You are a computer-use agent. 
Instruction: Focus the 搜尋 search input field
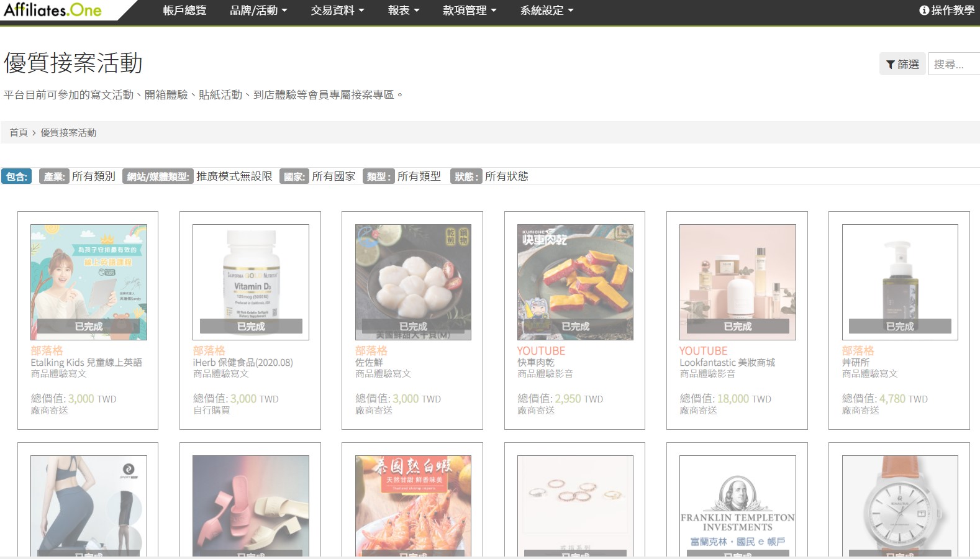[x=954, y=64]
